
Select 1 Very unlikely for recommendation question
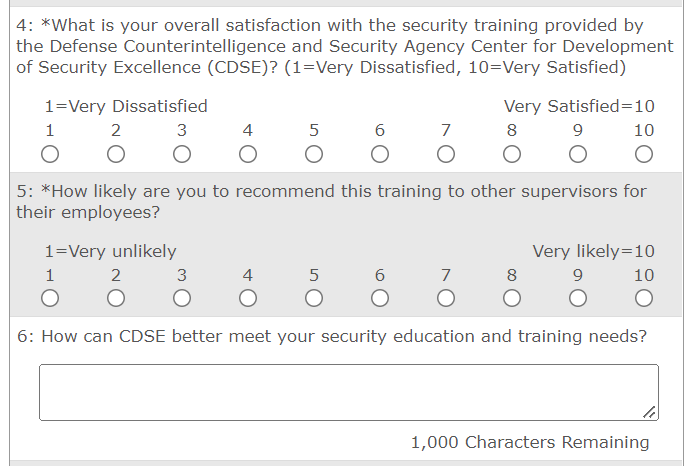point(49,298)
